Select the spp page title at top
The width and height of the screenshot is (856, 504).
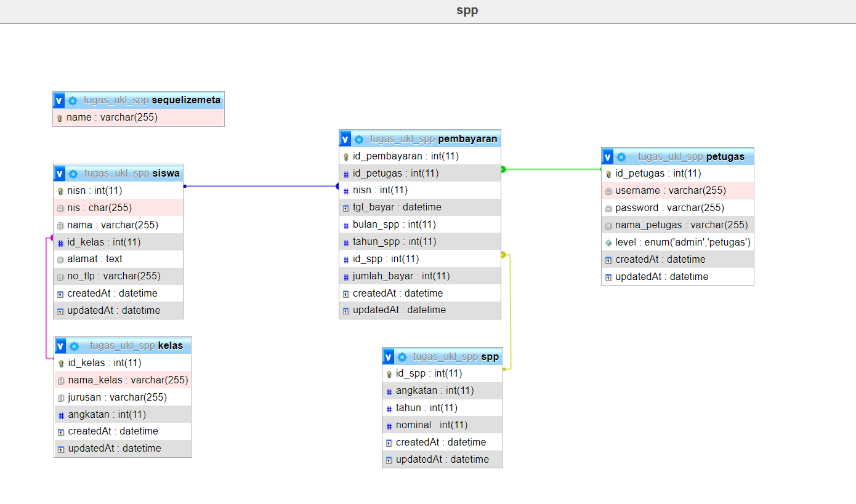467,10
